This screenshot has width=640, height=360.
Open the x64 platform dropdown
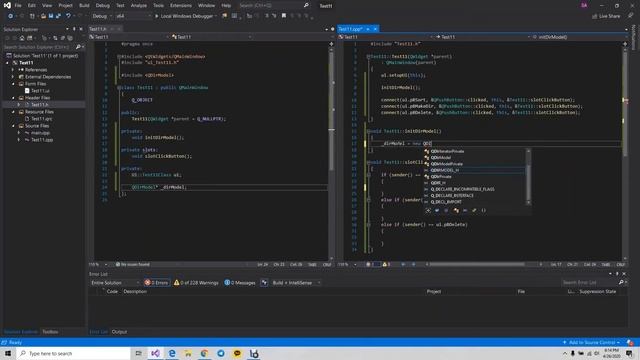[x=133, y=16]
